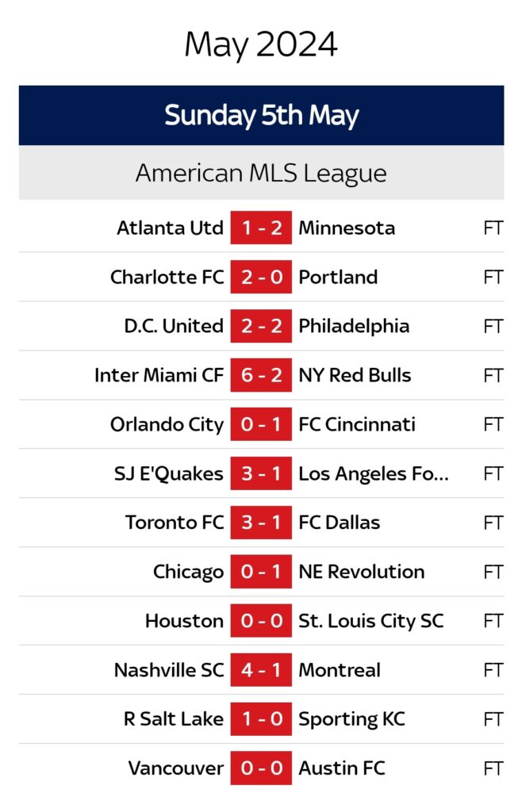The width and height of the screenshot is (522, 812).
Task: Click the Sunday 5th May header
Action: [x=261, y=116]
